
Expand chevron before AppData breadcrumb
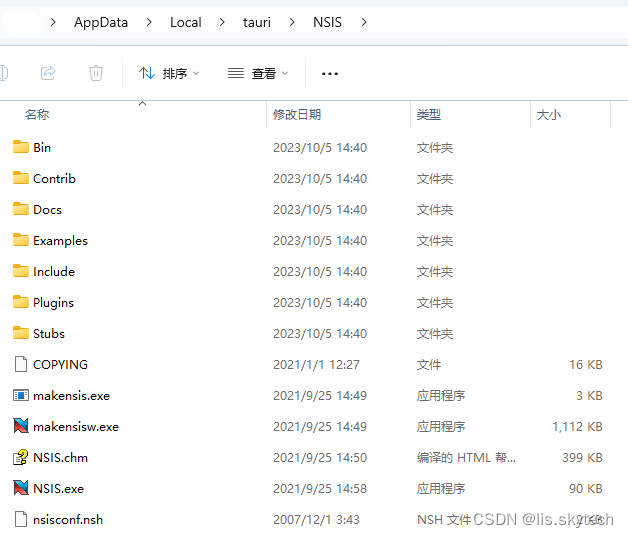53,22
